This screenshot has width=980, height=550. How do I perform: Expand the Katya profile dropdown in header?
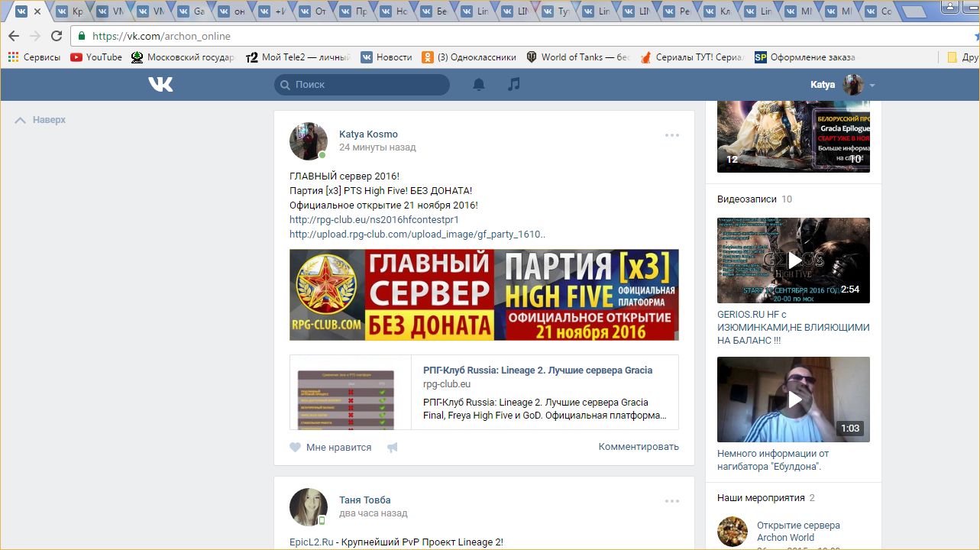click(x=872, y=85)
